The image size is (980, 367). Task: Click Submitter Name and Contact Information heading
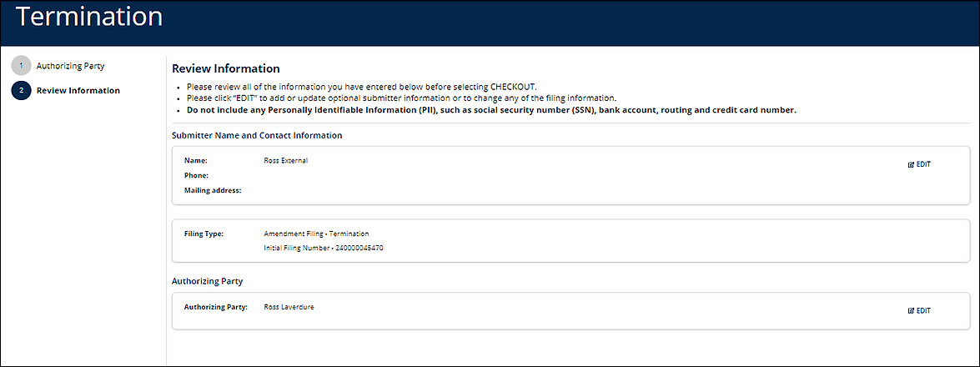(x=257, y=135)
